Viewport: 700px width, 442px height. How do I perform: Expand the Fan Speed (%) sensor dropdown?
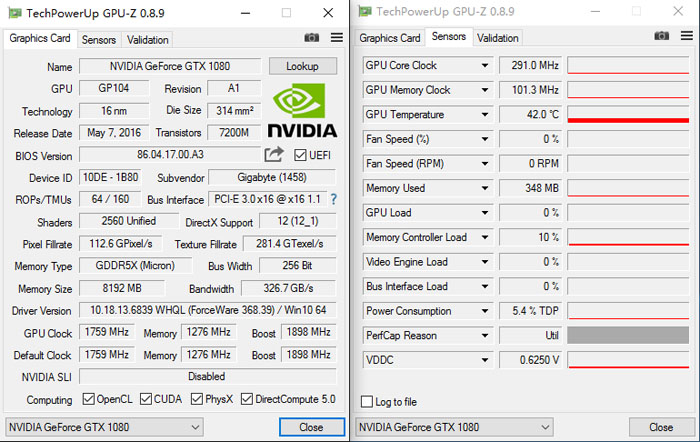coord(485,139)
